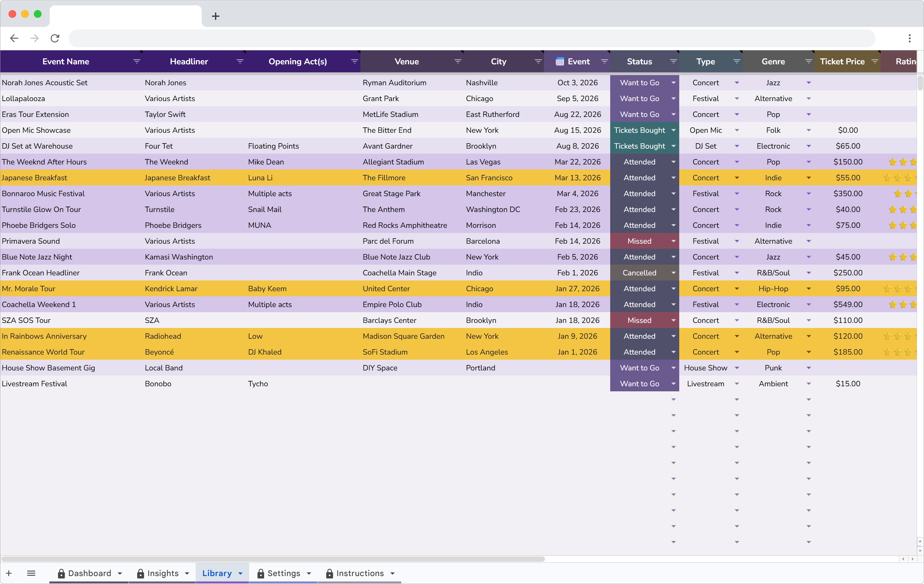The height and width of the screenshot is (584, 924).
Task: Reload the page using the browser refresh icon
Action: pyautogui.click(x=55, y=38)
